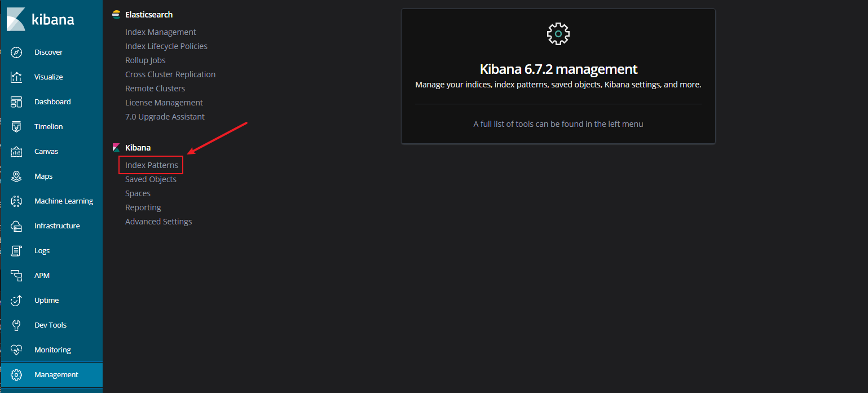Go to the Infrastructure menu item
Image resolution: width=868 pixels, height=393 pixels.
click(x=57, y=226)
